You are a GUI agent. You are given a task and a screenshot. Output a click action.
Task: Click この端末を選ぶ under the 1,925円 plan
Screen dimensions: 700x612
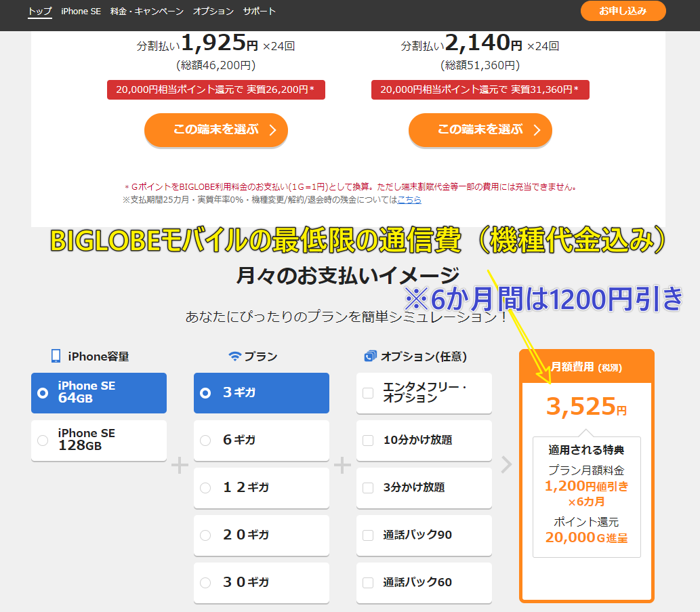216,129
